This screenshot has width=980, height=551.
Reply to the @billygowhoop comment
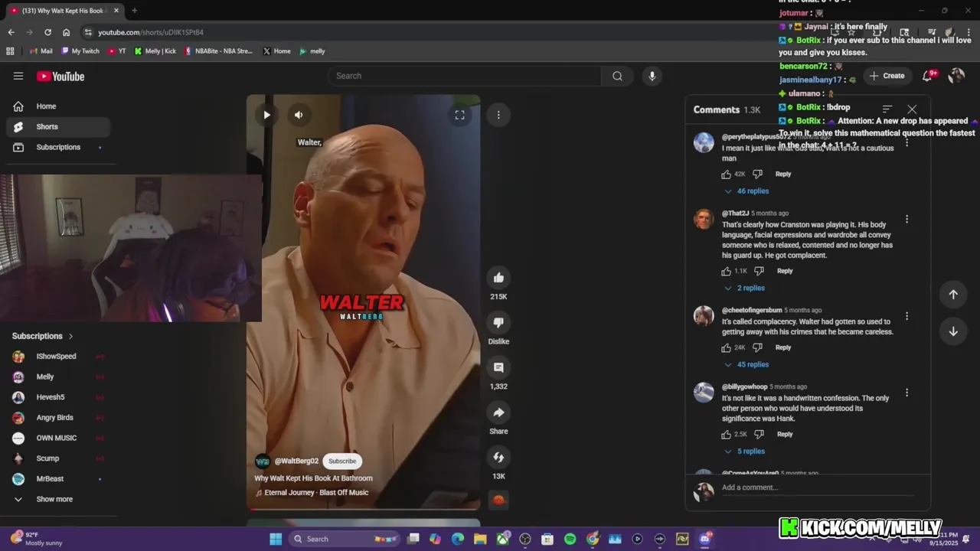click(785, 434)
